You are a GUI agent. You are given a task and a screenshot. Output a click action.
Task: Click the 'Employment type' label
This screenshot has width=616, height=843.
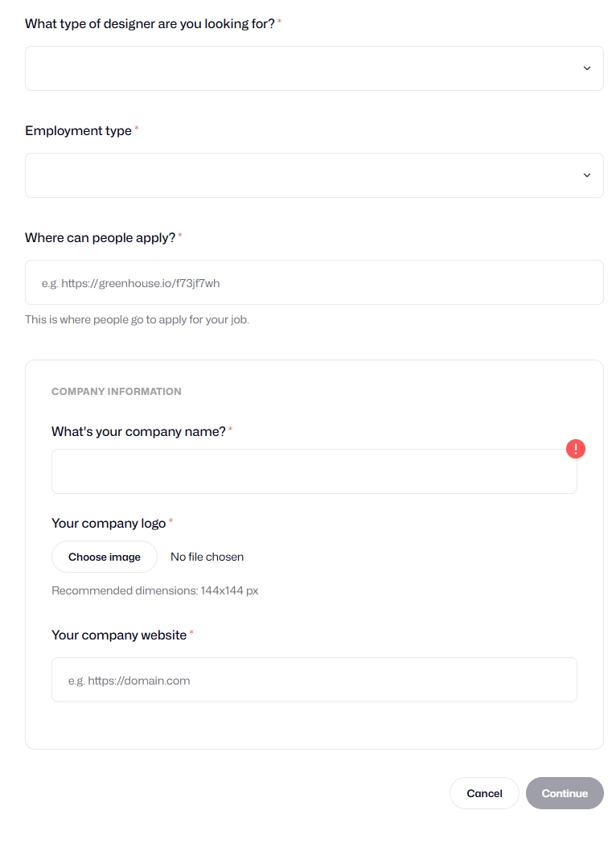click(78, 130)
